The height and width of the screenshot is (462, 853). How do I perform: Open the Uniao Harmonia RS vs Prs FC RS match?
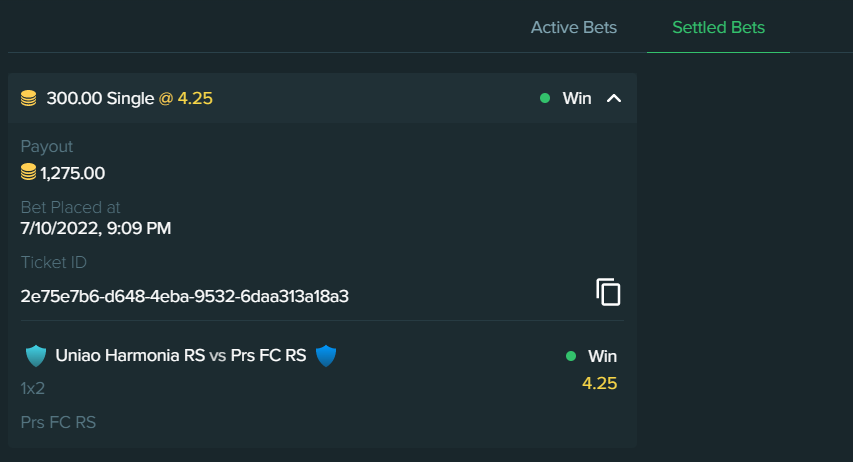pyautogui.click(x=181, y=355)
